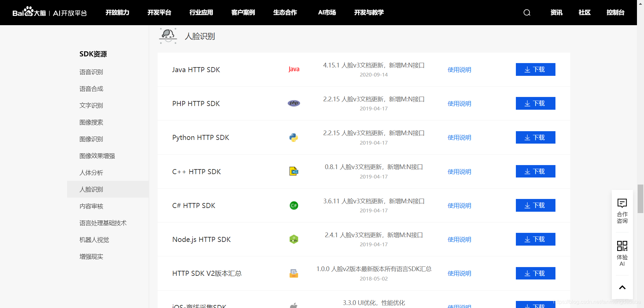Click the Baidu AI platform logo
Viewport: 644px width, 308px height.
[x=50, y=13]
